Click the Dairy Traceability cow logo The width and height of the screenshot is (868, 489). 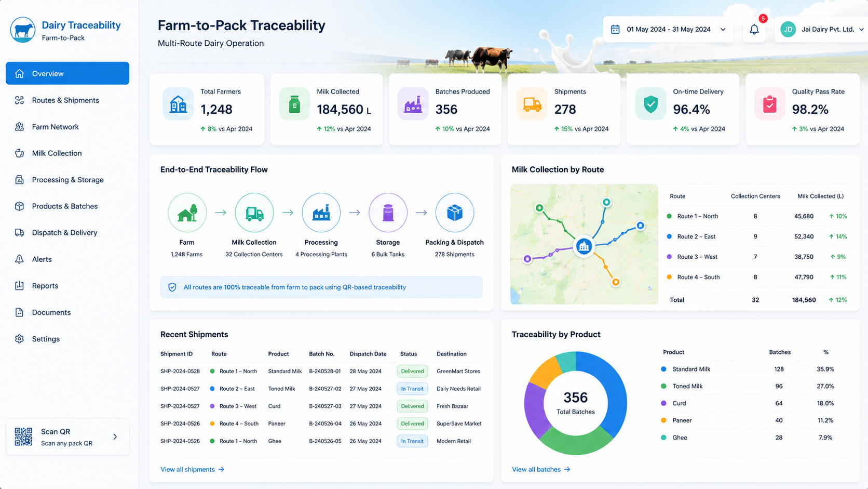tap(23, 30)
